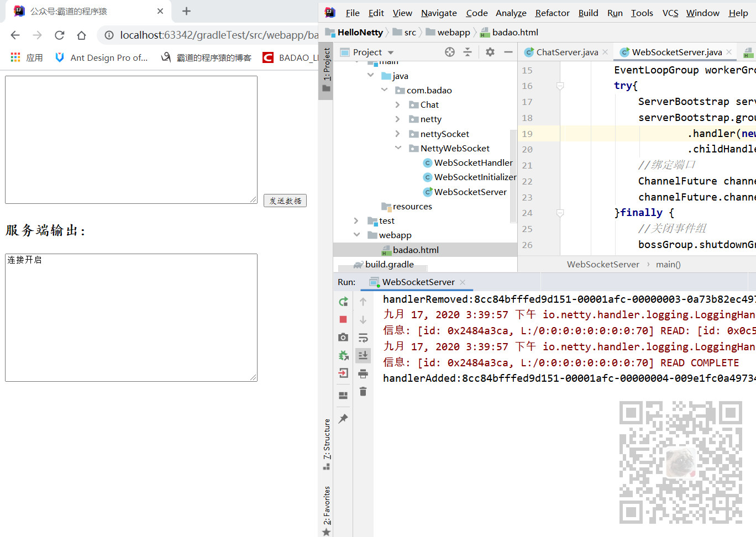Image resolution: width=756 pixels, height=537 pixels.
Task: Collapse the java folder in tree
Action: (x=370, y=75)
